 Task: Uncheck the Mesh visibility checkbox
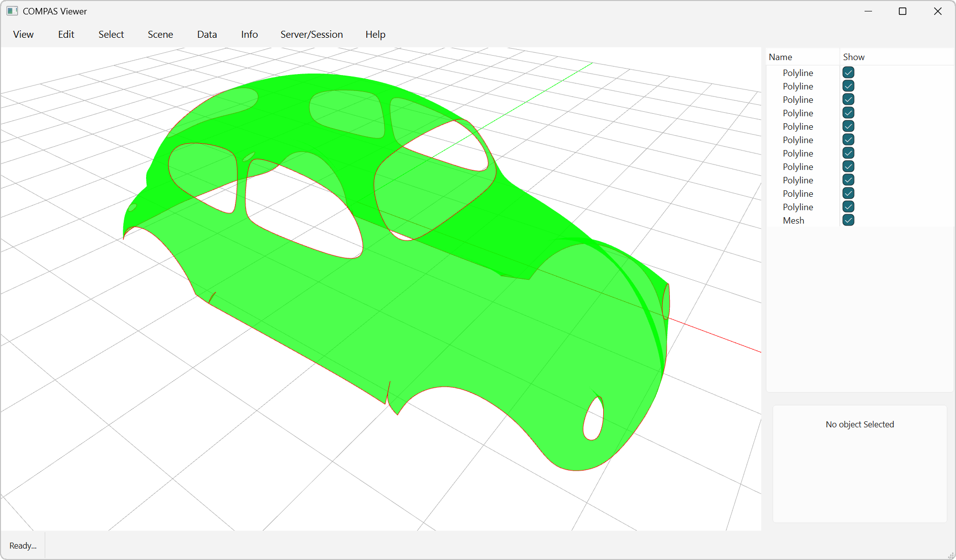(x=848, y=220)
